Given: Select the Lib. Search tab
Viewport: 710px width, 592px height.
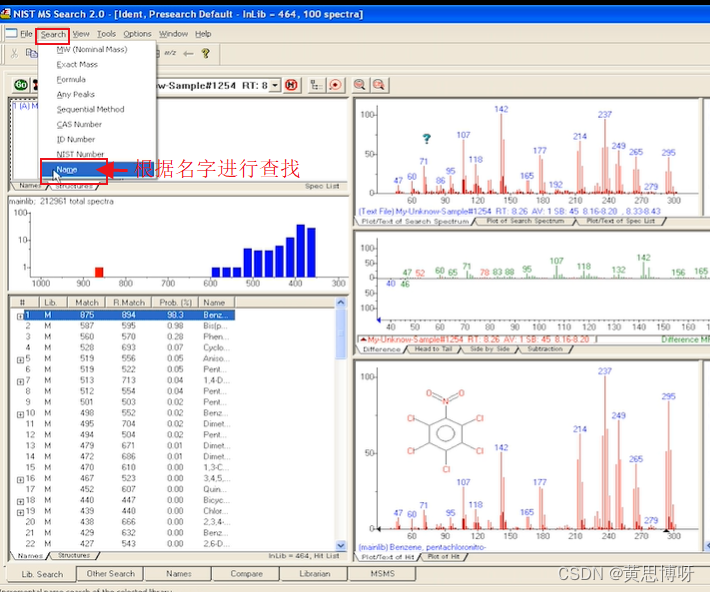Looking at the screenshot, I should (42, 574).
